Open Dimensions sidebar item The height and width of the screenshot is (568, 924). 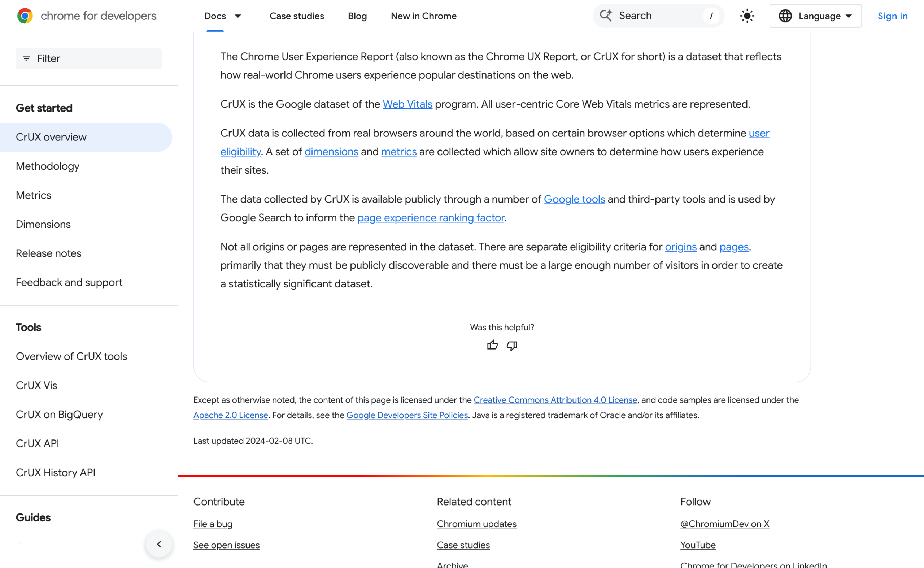click(43, 224)
